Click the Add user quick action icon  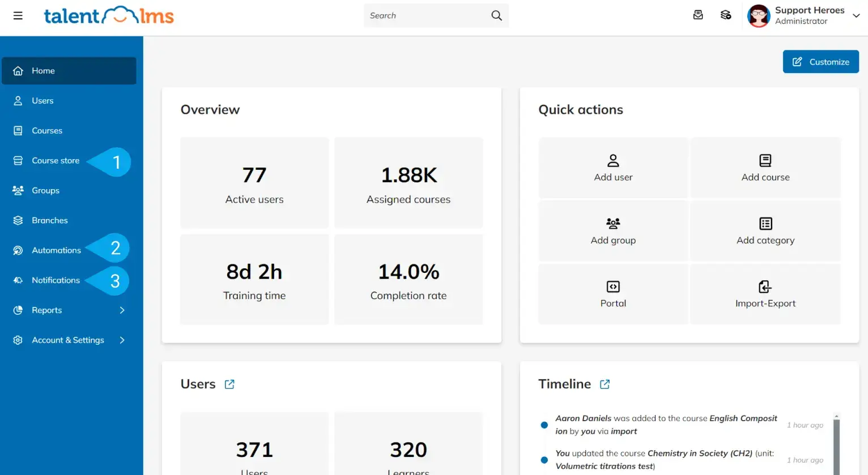coord(613,160)
